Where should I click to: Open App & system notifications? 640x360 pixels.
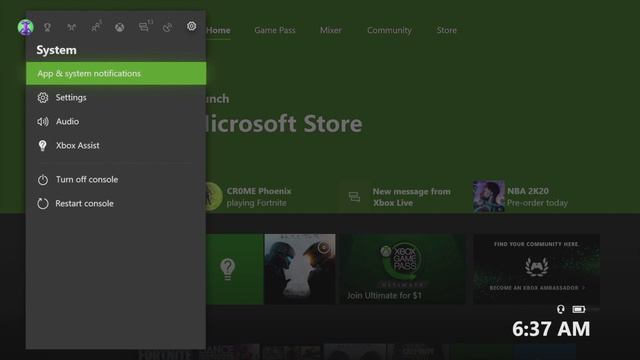tap(116, 73)
